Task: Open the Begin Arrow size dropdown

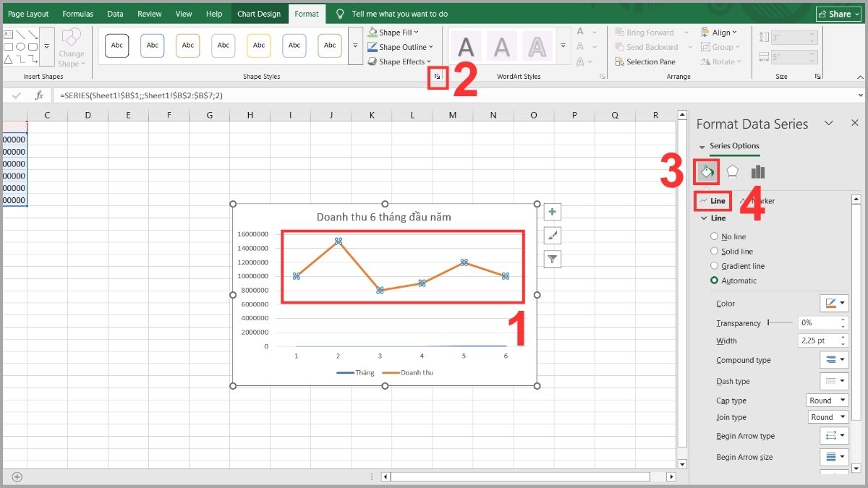Action: (x=833, y=457)
